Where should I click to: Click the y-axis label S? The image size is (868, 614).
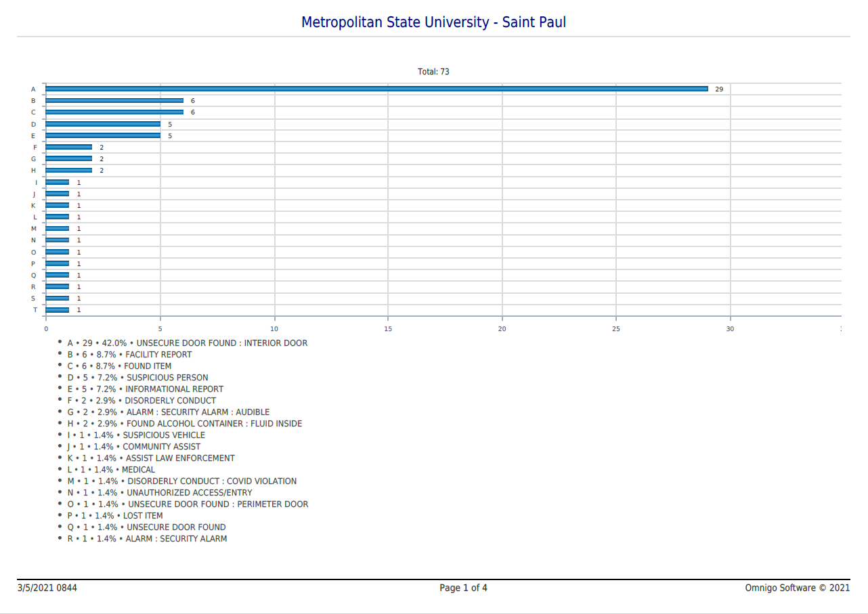(33, 299)
